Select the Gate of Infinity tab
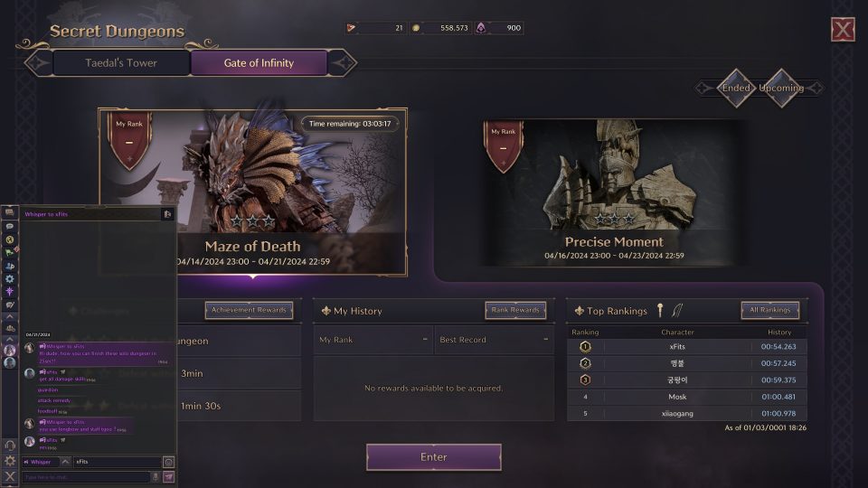 [259, 63]
